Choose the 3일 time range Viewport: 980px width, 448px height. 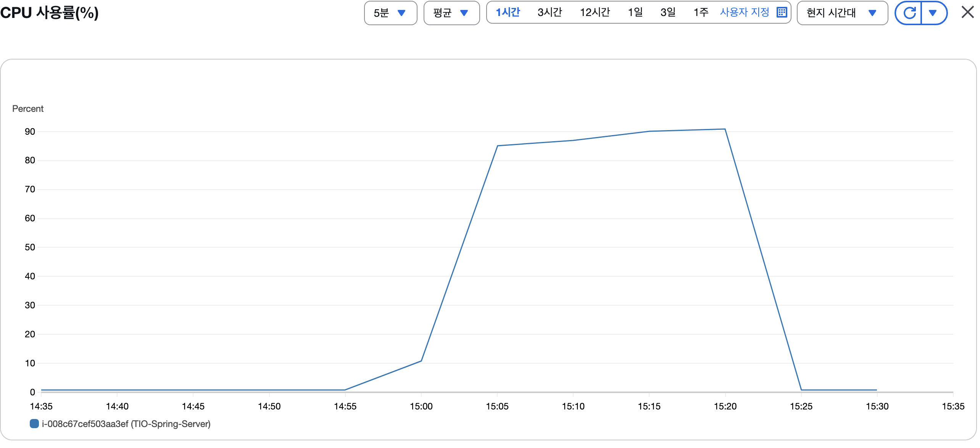(x=668, y=12)
